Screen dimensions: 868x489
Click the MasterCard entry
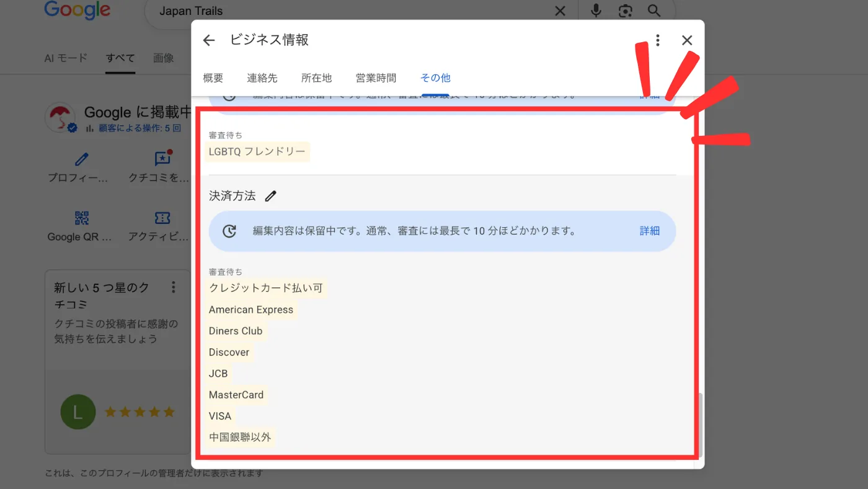(x=236, y=395)
